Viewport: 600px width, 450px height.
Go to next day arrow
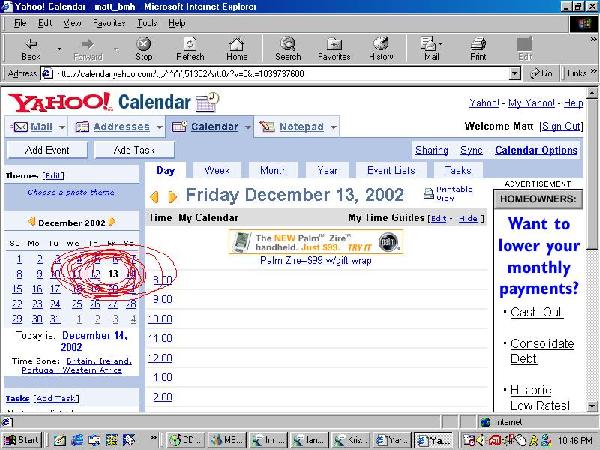[172, 197]
